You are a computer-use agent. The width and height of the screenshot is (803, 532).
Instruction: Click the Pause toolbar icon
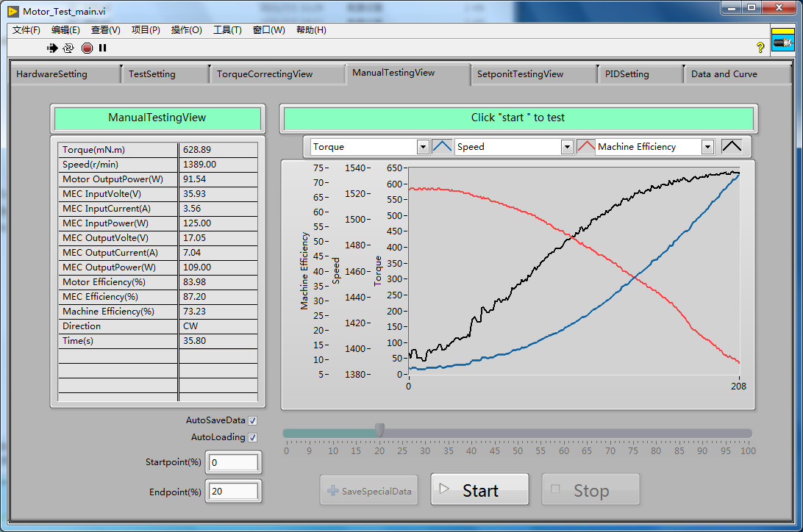point(102,48)
